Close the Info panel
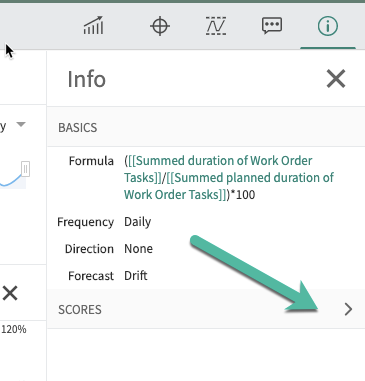365x381 pixels. tap(336, 79)
